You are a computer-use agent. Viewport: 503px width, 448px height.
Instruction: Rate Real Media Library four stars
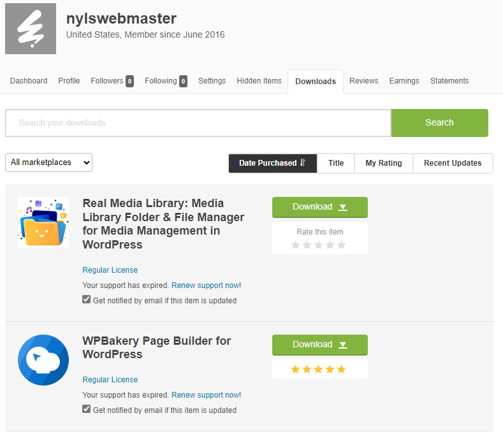(x=330, y=245)
